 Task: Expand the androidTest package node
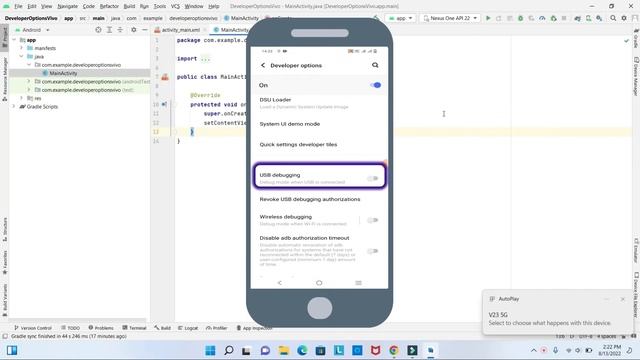(29, 82)
